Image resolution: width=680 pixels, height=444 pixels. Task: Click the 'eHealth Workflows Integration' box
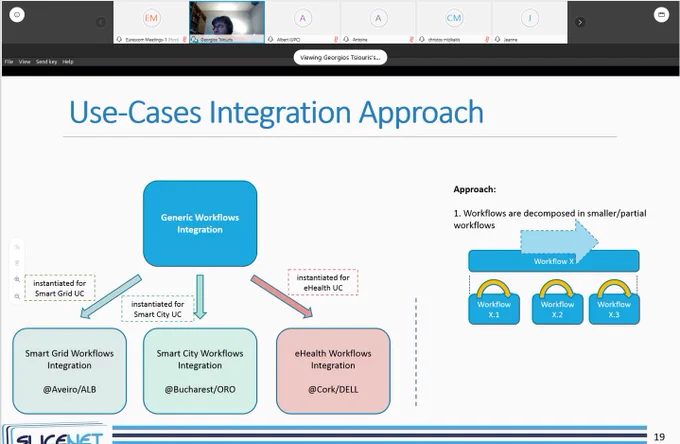(333, 371)
